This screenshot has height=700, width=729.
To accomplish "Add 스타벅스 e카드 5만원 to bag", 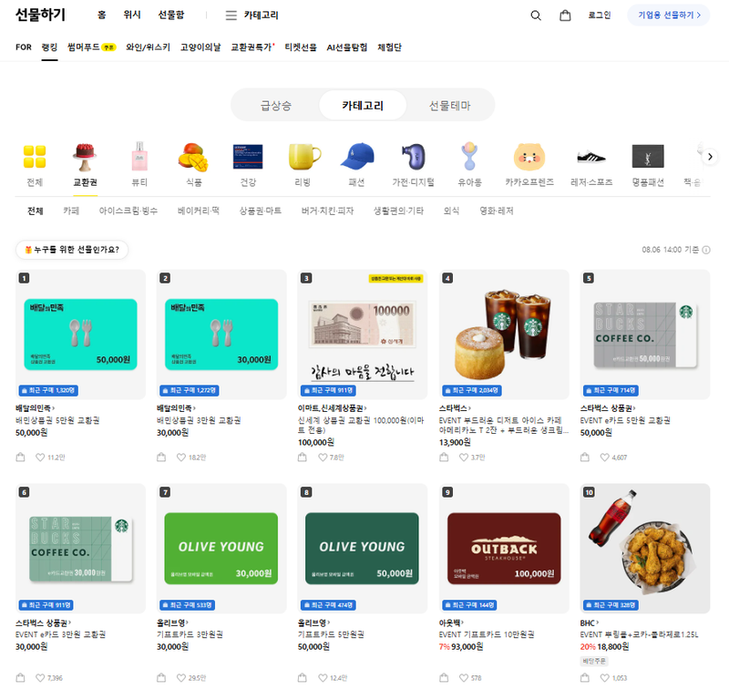I will coord(585,458).
